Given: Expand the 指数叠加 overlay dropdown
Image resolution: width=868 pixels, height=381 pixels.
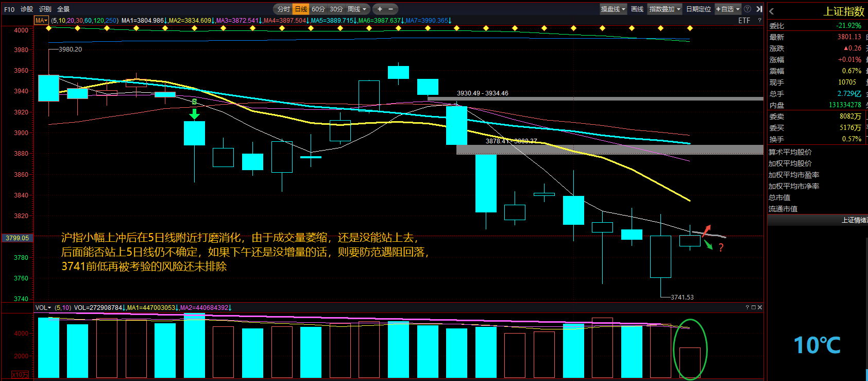Looking at the screenshot, I should (665, 9).
